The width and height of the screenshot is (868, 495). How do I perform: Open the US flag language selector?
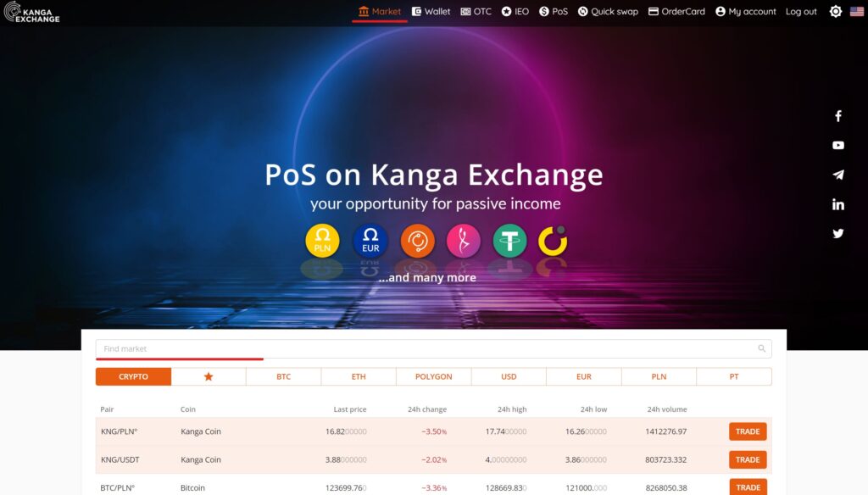857,11
